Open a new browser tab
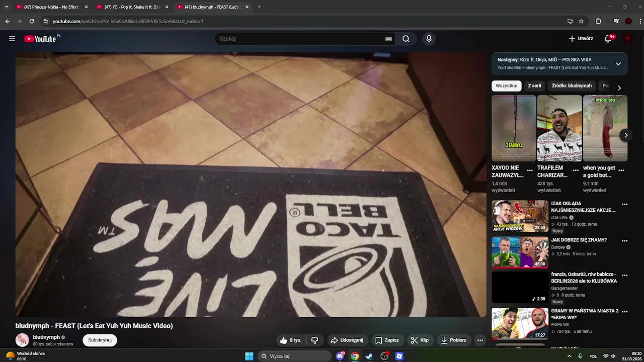Screen dimensions: 644x362 pyautogui.click(x=259, y=7)
